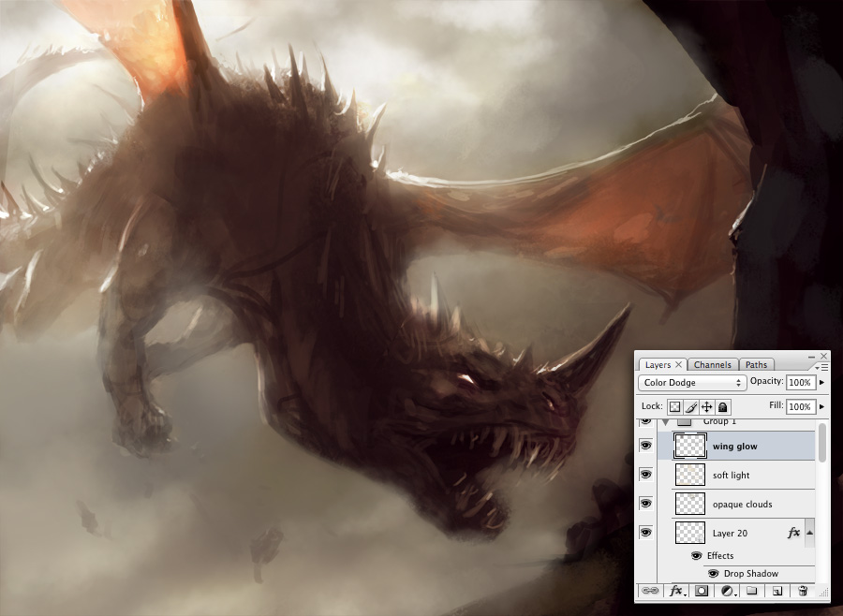Grab the Layers panel corner grip
The height and width of the screenshot is (616, 843).
[823, 592]
